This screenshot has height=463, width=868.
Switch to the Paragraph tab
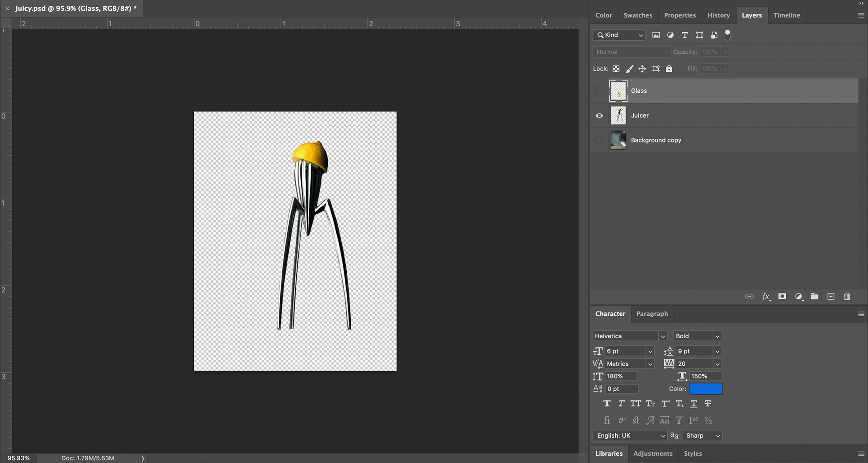pyautogui.click(x=652, y=314)
